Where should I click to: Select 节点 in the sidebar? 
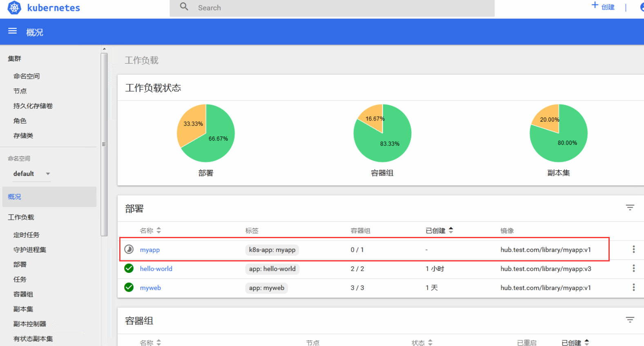[x=20, y=91]
